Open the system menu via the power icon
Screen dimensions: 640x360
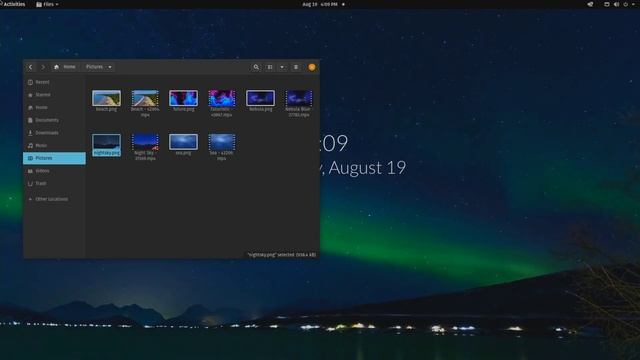coord(625,4)
